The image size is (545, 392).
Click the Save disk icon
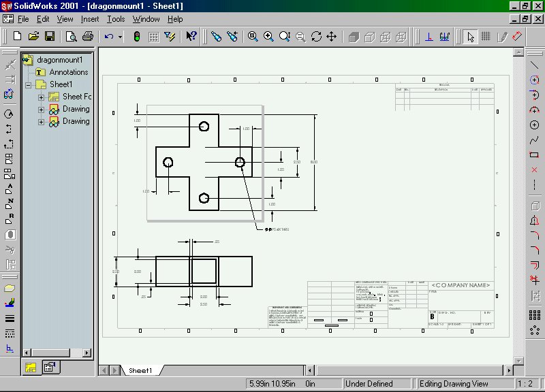[49, 36]
